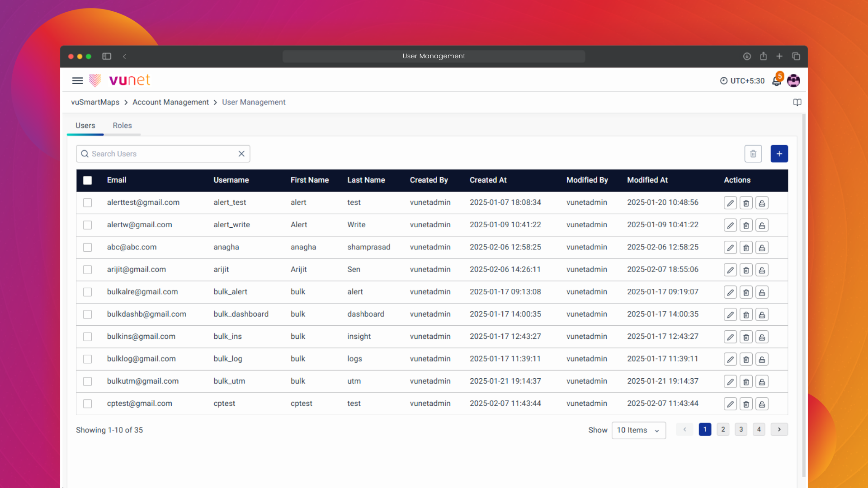Open the hamburger navigation menu
The image size is (868, 488).
[x=77, y=81]
